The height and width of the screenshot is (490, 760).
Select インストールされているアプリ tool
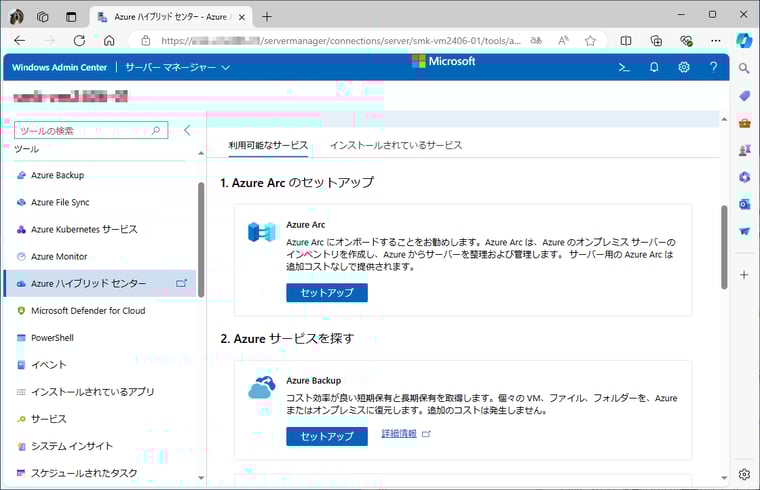click(x=100, y=392)
